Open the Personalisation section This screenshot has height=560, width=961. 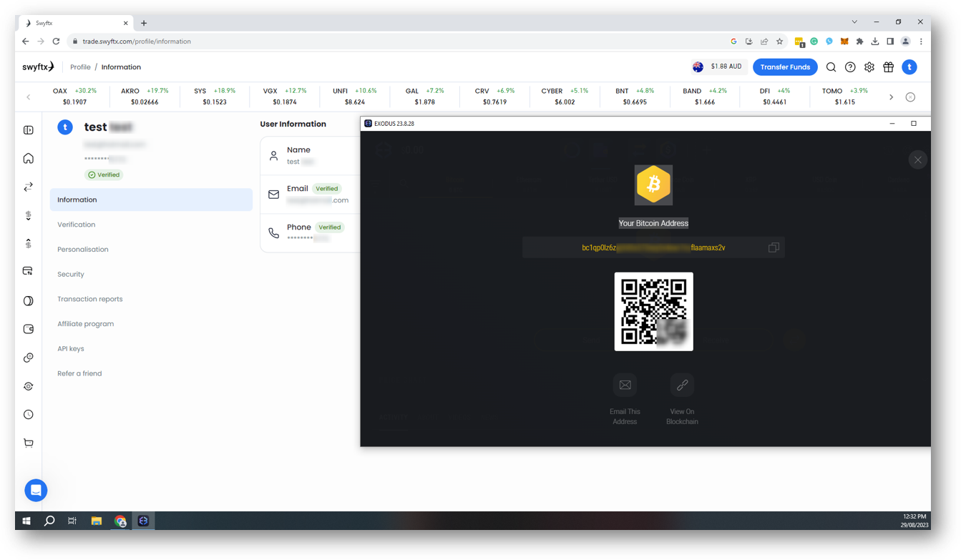(83, 250)
